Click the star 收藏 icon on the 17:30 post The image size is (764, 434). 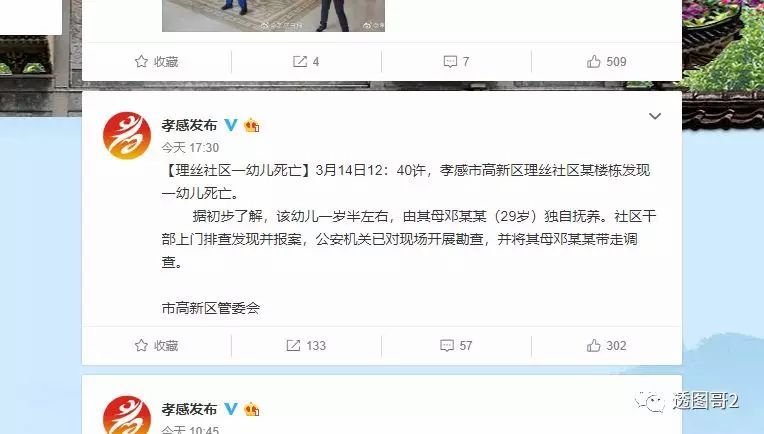point(141,345)
